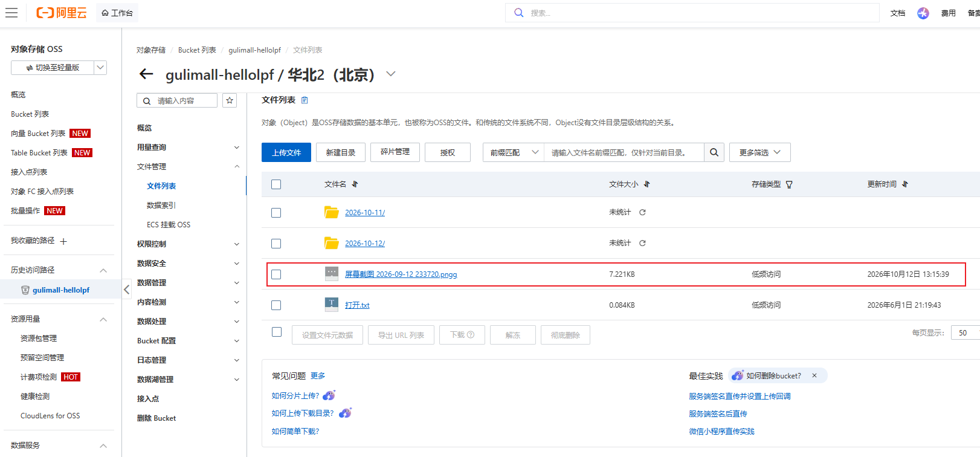The width and height of the screenshot is (980, 457).
Task: Dismiss the '如何删除bucket?' suggestion
Action: tap(814, 375)
